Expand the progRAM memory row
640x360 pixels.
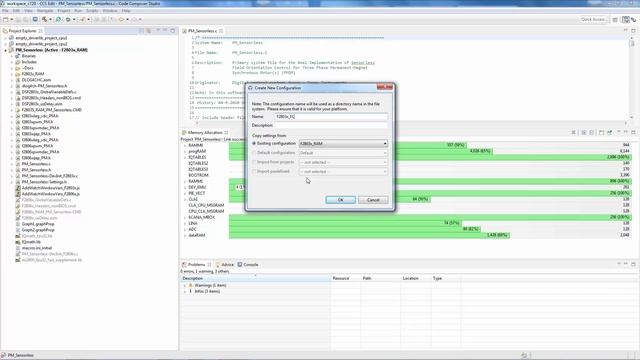tap(185, 151)
